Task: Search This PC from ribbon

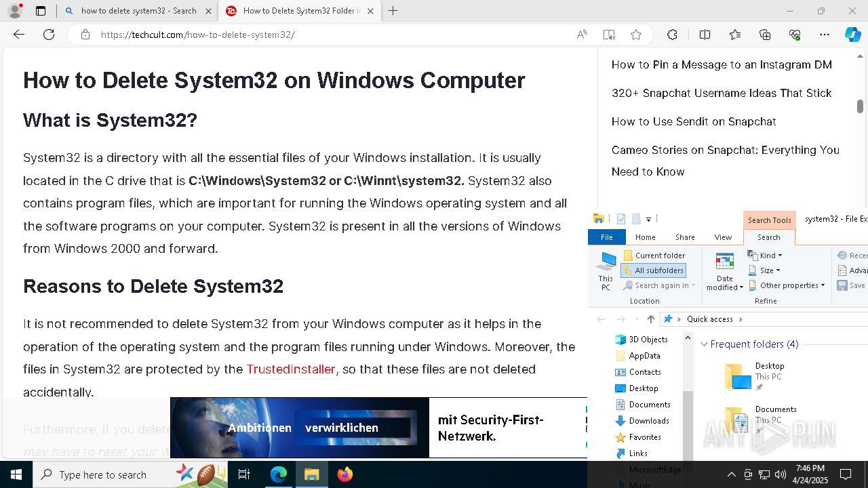Action: 606,271
